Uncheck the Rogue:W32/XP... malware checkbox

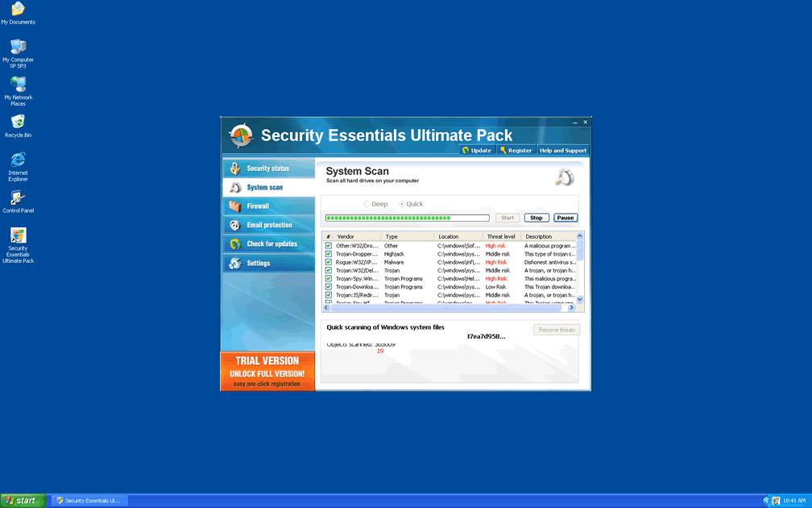[x=329, y=262]
